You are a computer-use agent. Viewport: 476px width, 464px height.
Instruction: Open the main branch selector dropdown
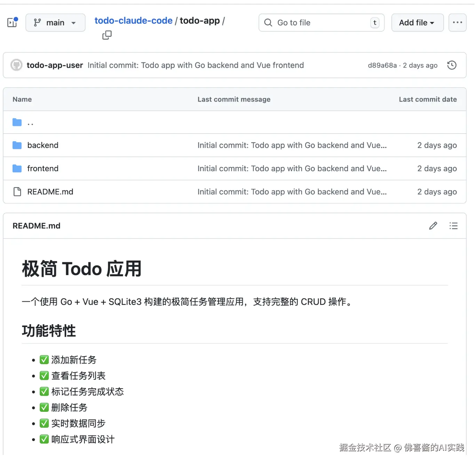click(55, 23)
